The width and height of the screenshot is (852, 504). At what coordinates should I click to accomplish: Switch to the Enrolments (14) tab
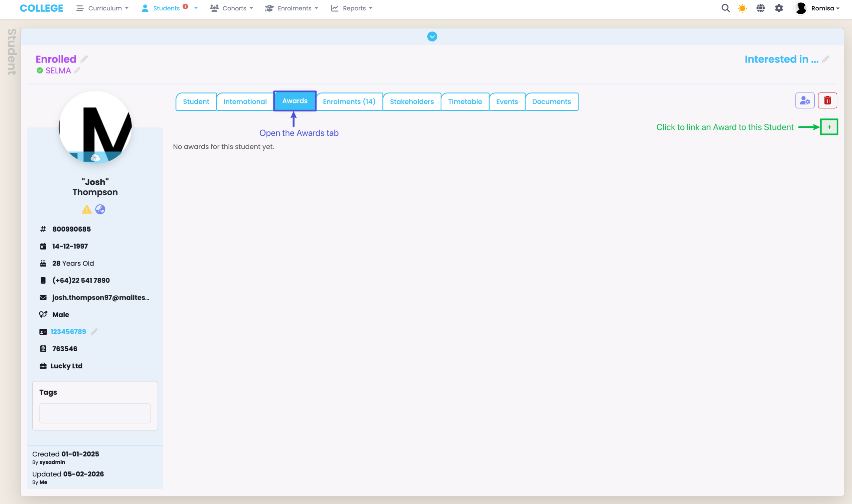coord(349,101)
